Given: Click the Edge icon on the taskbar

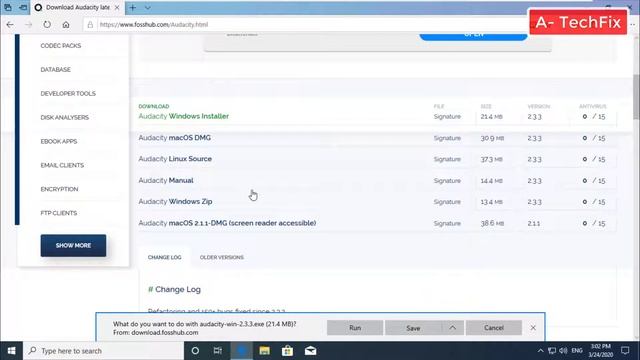Looking at the screenshot, I should coord(242,351).
